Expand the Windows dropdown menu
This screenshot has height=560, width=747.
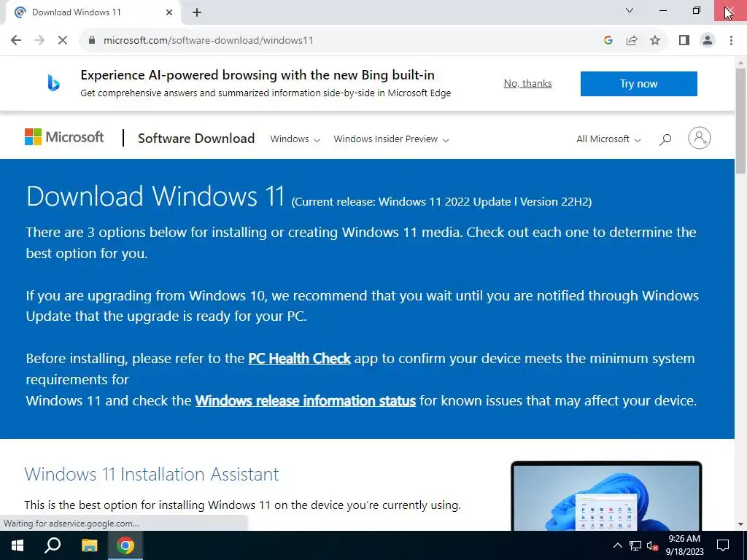[x=295, y=139]
